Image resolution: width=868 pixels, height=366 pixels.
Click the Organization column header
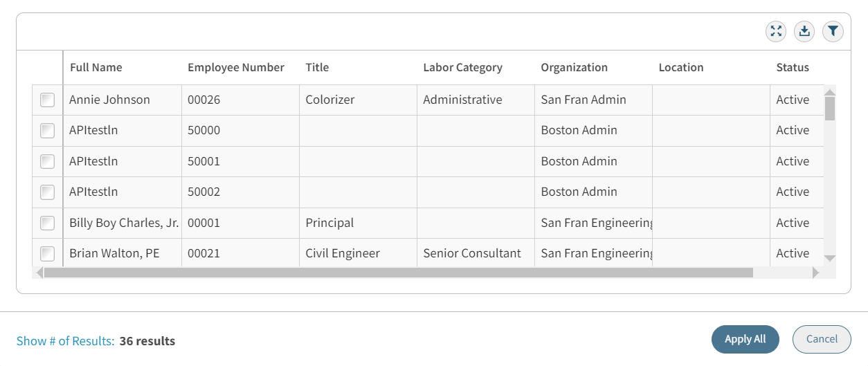tap(574, 68)
